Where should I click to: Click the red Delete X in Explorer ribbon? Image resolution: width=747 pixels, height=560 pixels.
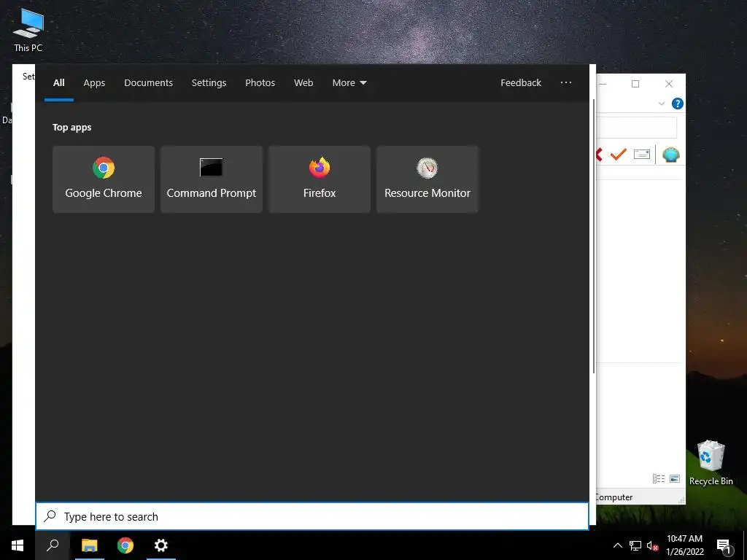[600, 155]
